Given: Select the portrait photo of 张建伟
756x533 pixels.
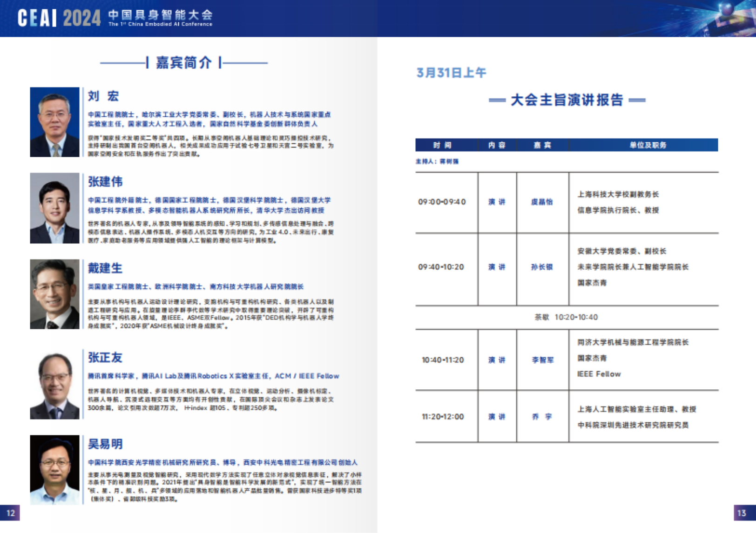Looking at the screenshot, I should pos(54,208).
